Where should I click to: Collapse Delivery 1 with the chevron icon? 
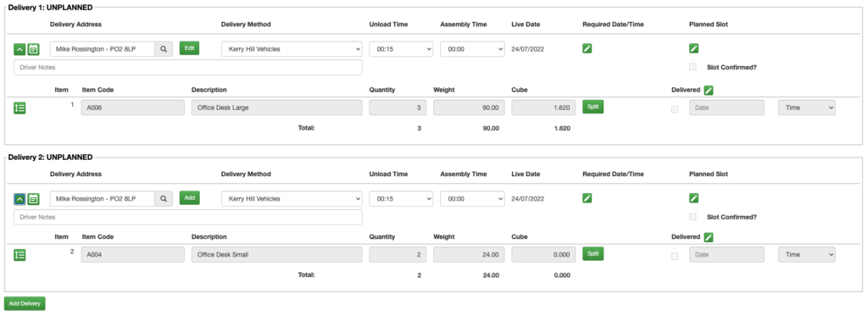pos(19,49)
